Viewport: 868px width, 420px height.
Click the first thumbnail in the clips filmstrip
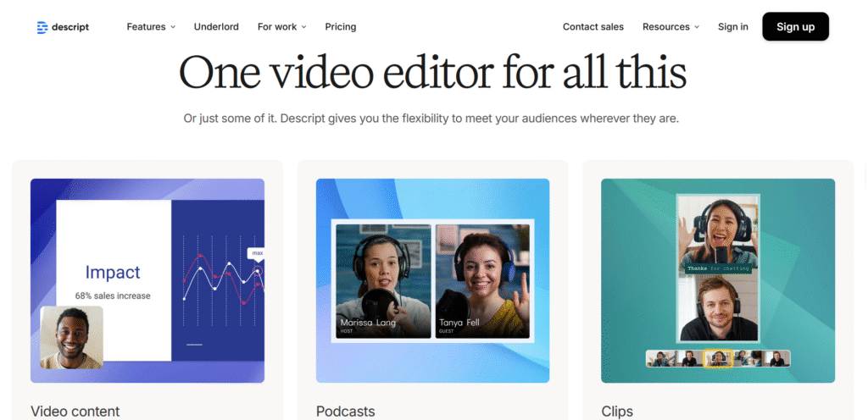[659, 359]
